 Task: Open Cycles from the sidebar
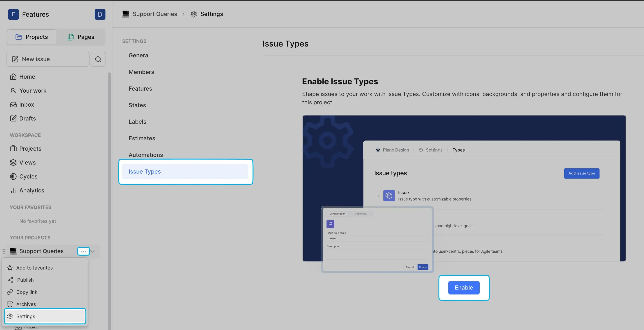point(28,176)
